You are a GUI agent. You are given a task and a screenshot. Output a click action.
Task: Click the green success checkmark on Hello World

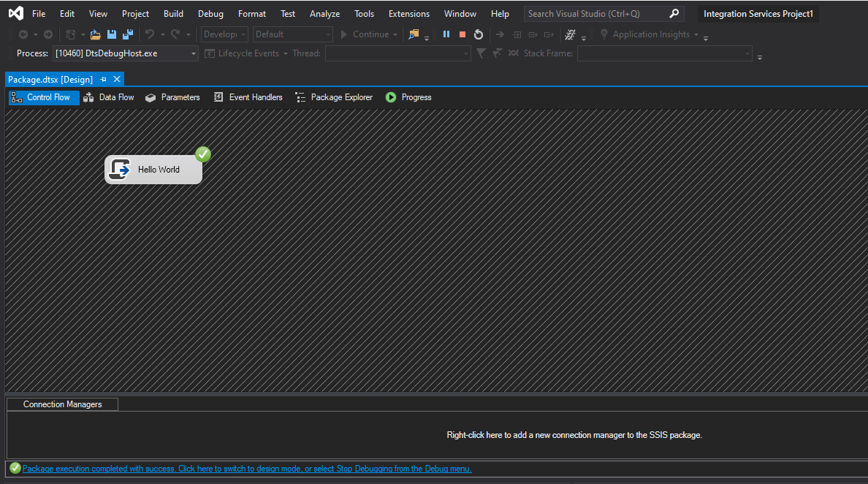(203, 154)
